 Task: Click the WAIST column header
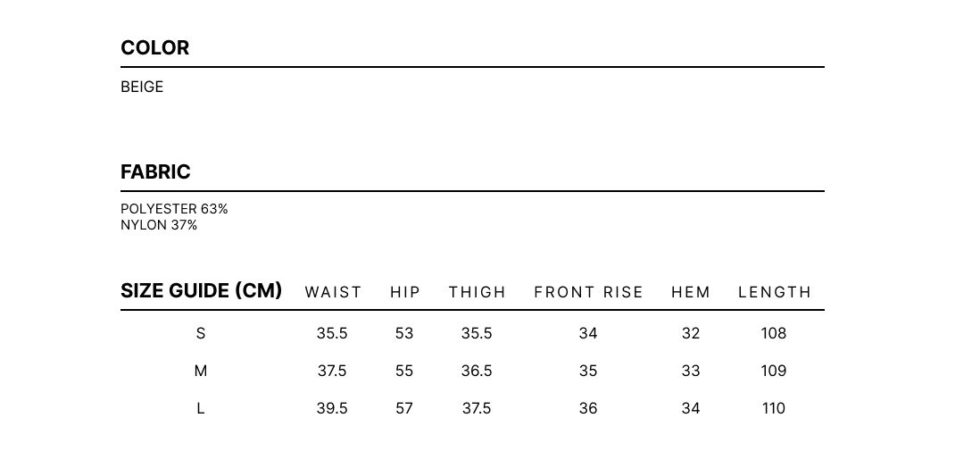[x=333, y=292]
